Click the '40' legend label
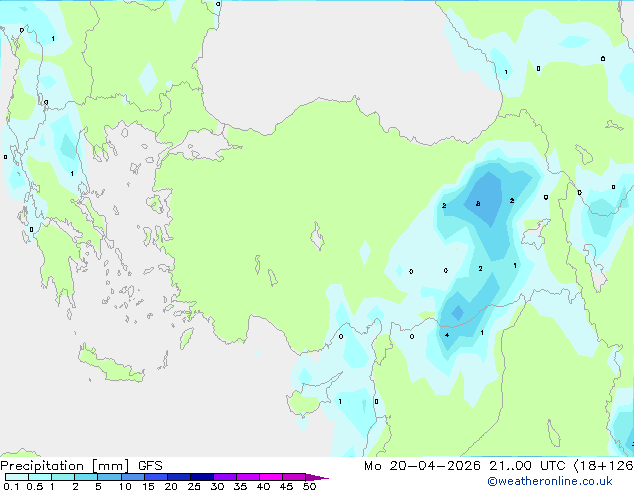The height and width of the screenshot is (490, 634). tap(263, 486)
